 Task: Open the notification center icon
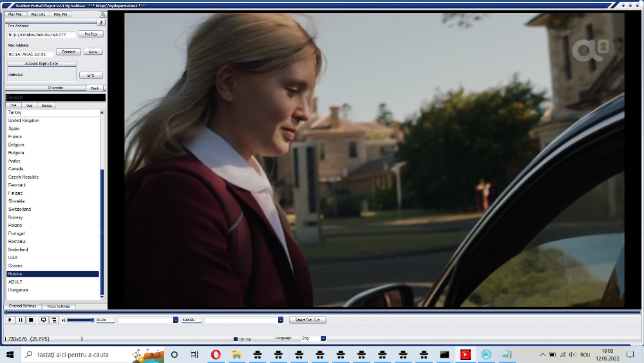pyautogui.click(x=630, y=355)
